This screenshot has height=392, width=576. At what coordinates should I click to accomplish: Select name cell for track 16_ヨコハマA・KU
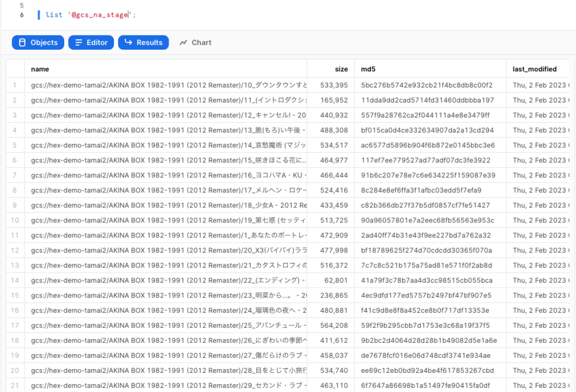(166, 176)
